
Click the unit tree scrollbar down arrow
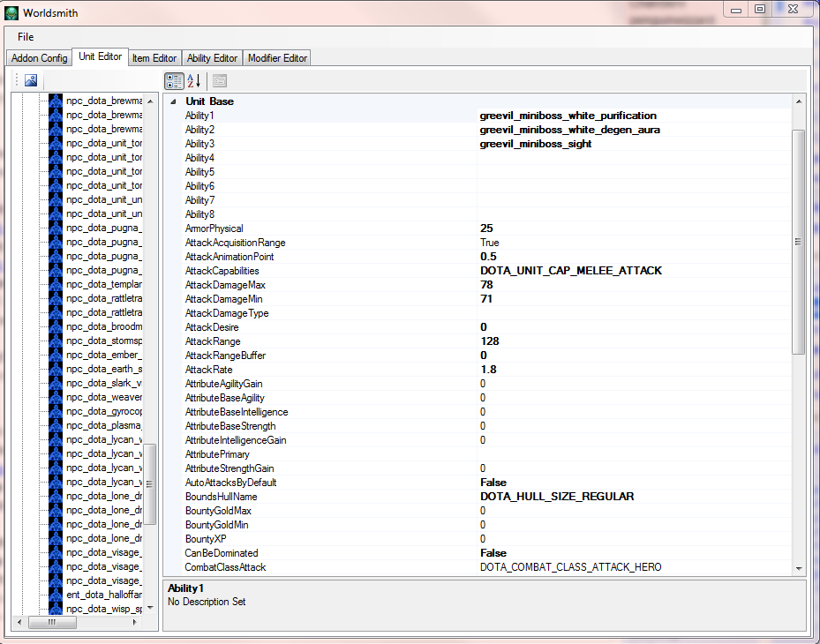tap(150, 608)
